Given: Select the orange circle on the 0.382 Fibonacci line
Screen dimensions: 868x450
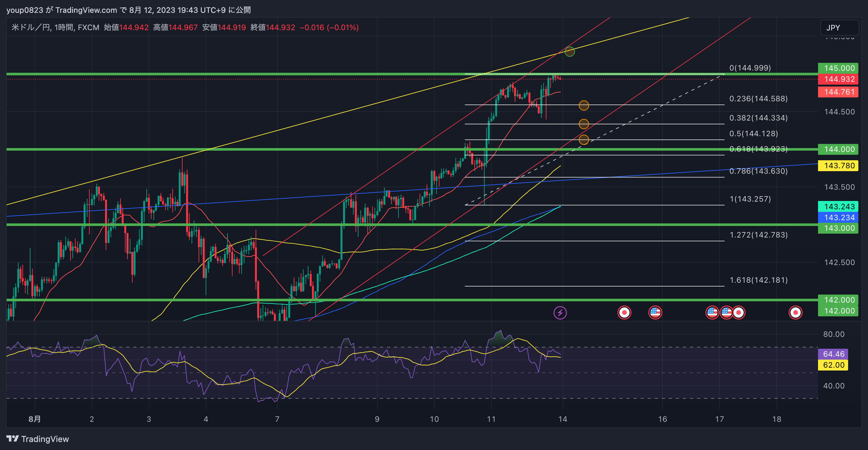Looking at the screenshot, I should [584, 124].
